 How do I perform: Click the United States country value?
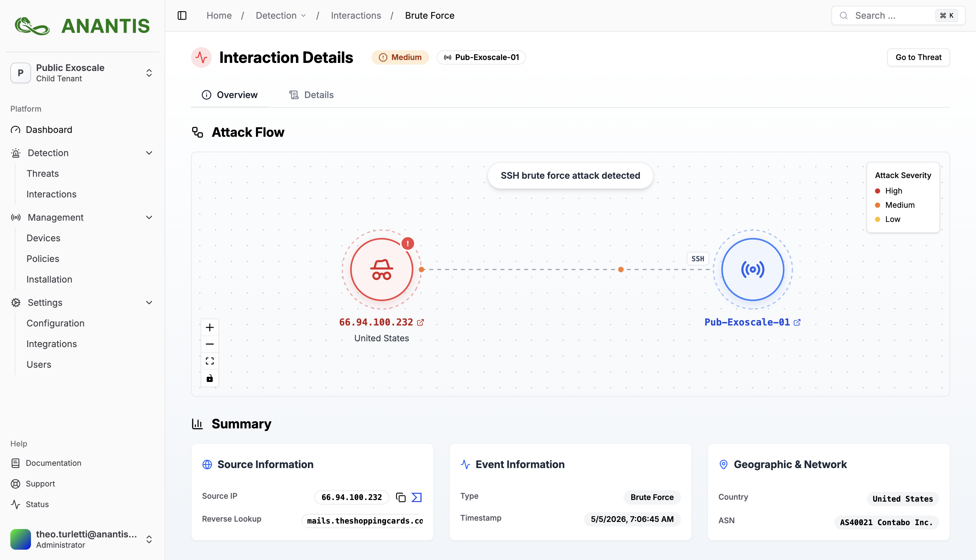point(902,499)
